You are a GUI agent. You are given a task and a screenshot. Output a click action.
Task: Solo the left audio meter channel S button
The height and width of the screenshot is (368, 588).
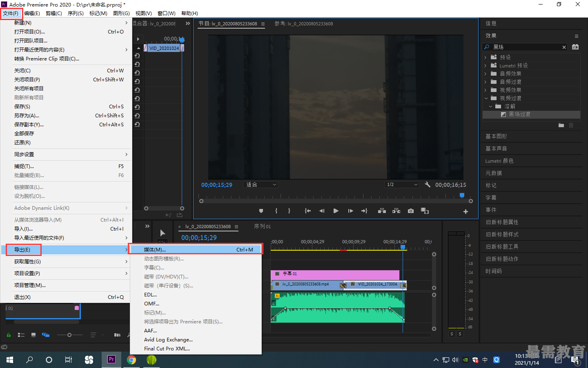tap(452, 334)
